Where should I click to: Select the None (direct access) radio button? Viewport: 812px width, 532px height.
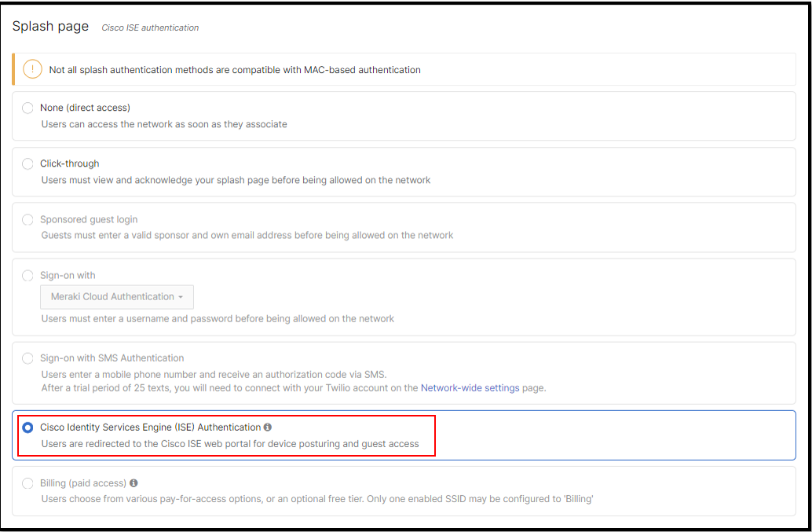27,108
